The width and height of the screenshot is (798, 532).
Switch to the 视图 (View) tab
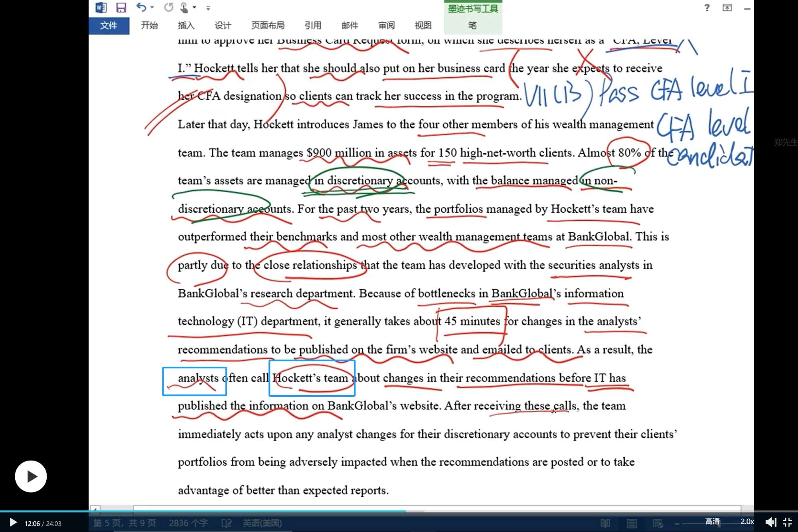(423, 26)
